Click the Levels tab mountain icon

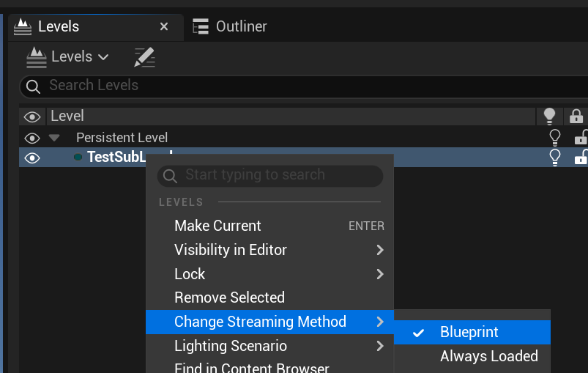pos(23,26)
